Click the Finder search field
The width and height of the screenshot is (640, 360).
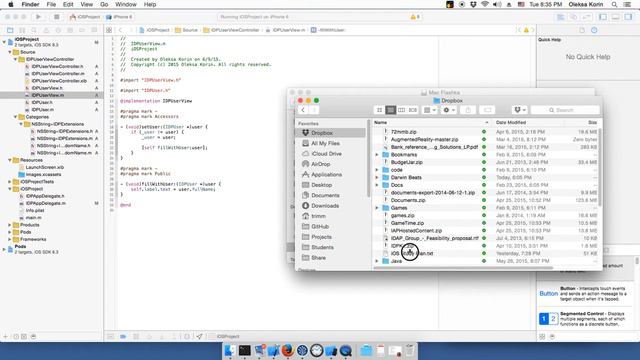pos(565,110)
